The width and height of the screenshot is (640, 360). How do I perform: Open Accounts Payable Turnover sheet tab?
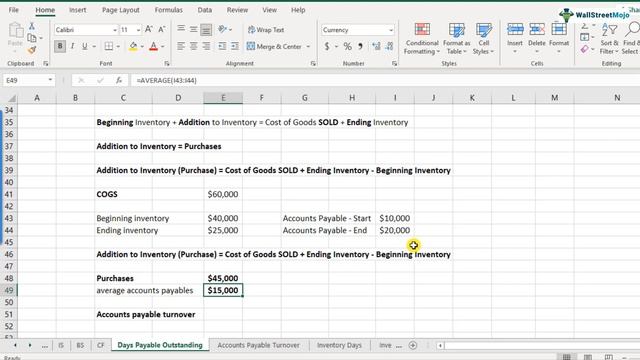pyautogui.click(x=258, y=345)
